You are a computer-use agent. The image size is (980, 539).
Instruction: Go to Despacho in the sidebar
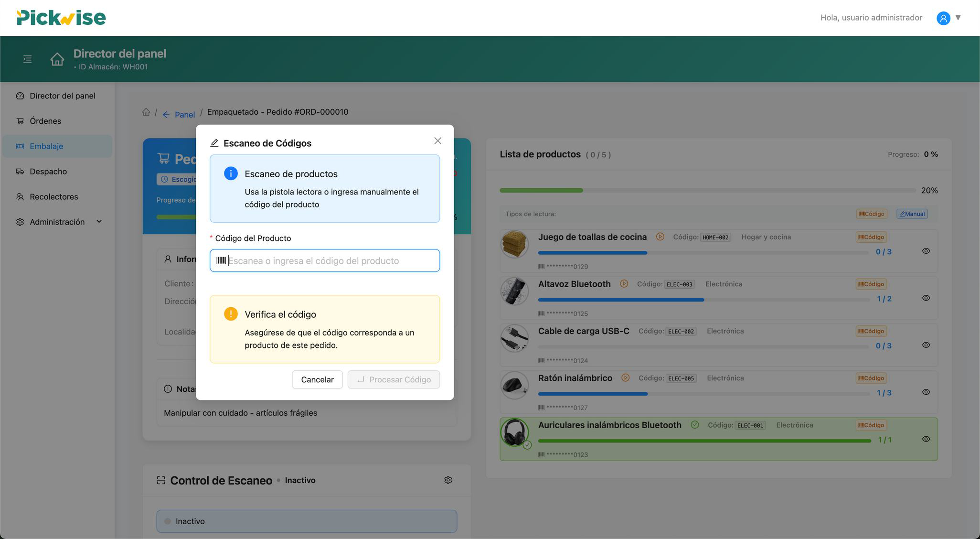(48, 172)
